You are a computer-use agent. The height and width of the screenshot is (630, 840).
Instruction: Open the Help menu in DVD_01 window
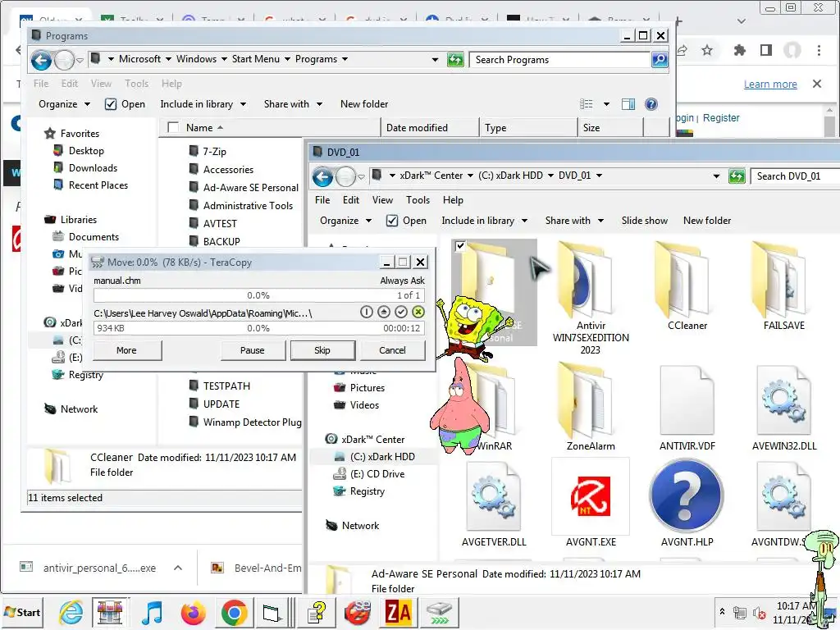pyautogui.click(x=453, y=200)
